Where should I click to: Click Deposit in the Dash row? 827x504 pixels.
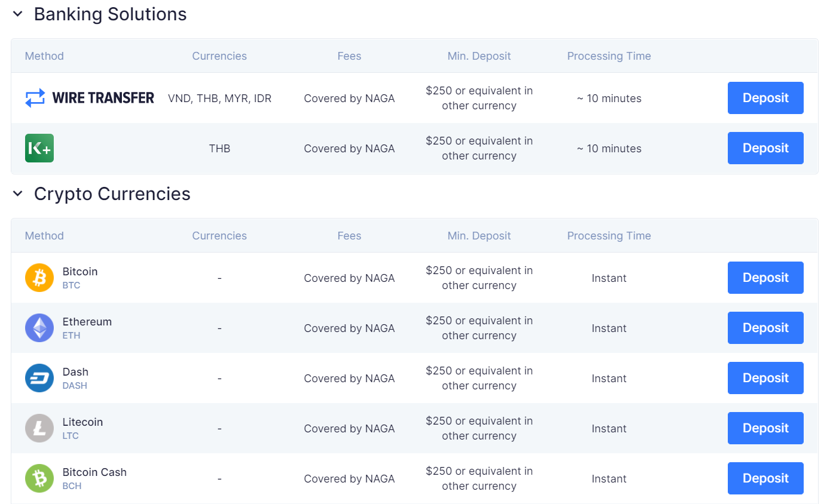tap(765, 378)
